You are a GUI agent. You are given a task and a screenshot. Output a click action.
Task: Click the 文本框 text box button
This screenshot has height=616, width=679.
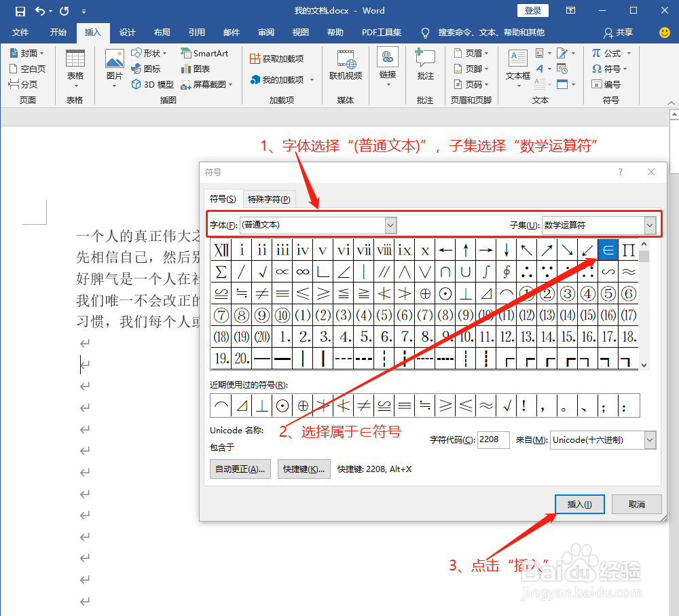518,69
